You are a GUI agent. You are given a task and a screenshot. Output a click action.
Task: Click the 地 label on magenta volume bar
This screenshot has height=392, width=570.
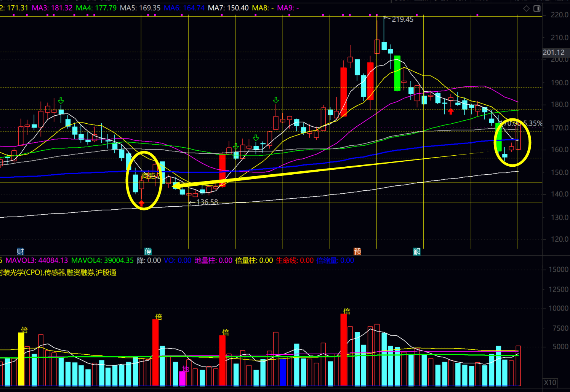tap(185, 369)
